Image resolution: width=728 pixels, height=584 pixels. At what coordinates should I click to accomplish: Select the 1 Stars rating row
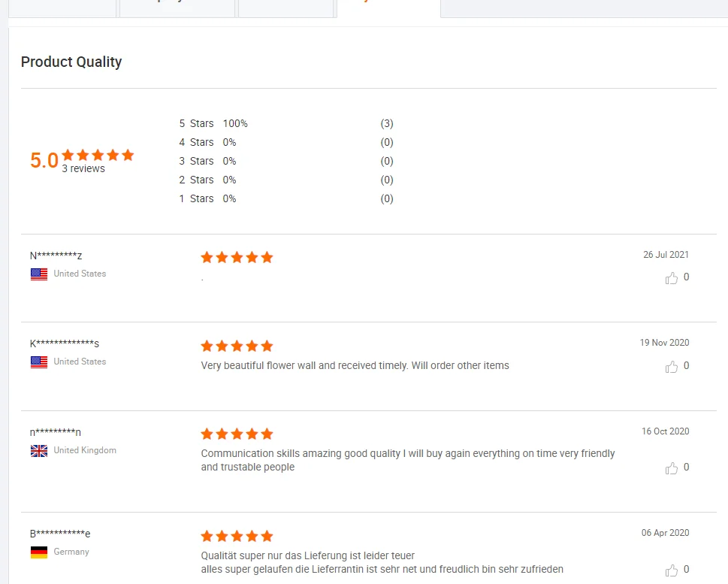[x=196, y=198]
